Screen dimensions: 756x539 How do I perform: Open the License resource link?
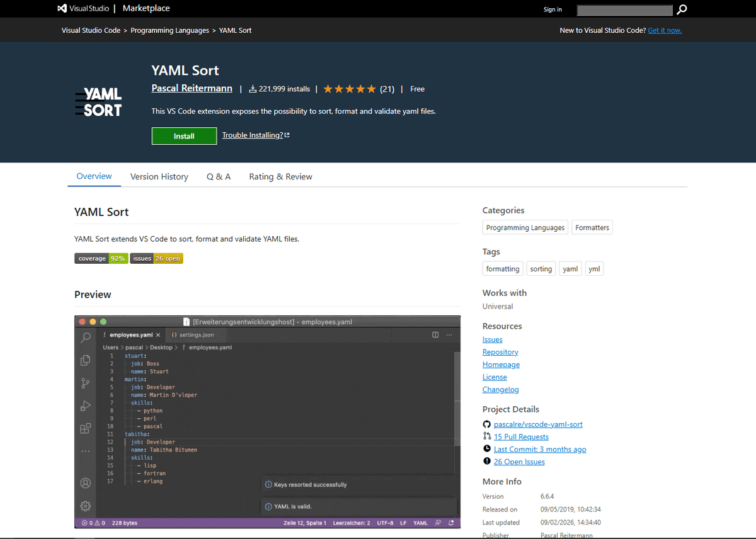coord(495,377)
